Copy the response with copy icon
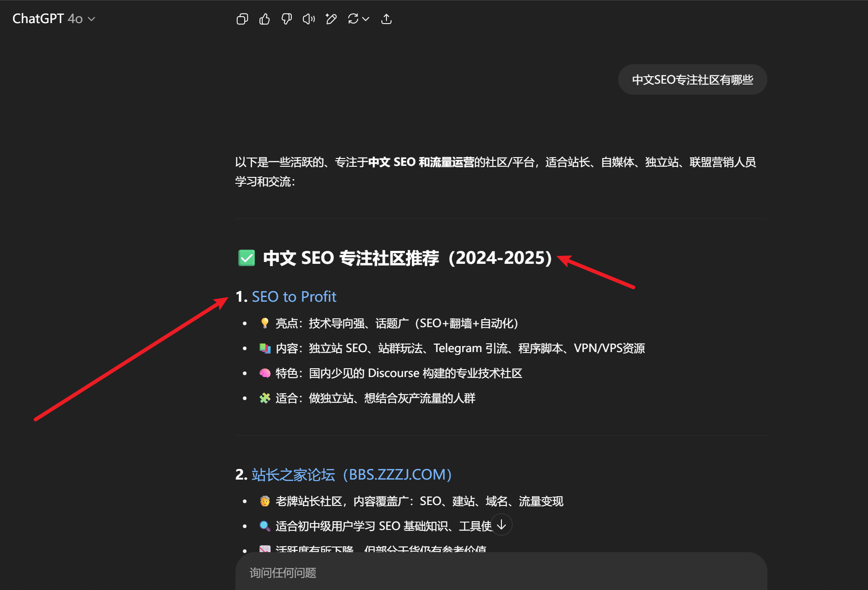The image size is (868, 590). (x=242, y=19)
